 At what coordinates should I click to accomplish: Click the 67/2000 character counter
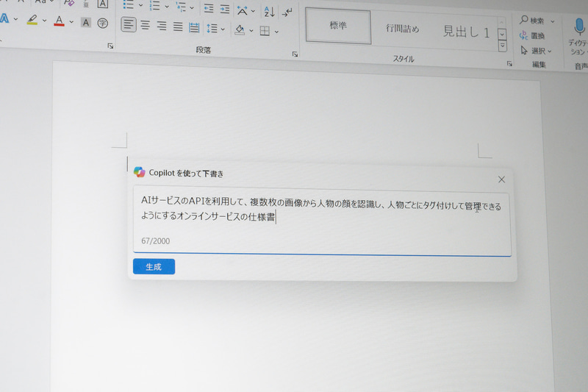coord(155,240)
